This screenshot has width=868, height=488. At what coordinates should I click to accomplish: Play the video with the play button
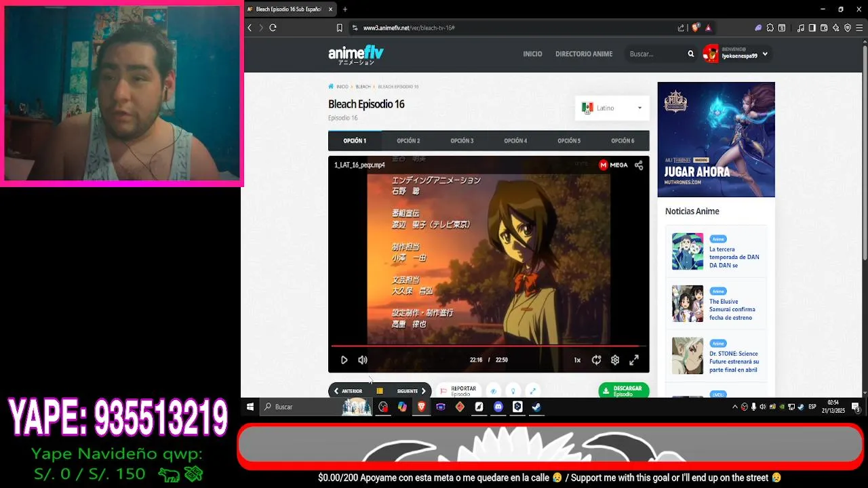coord(344,360)
